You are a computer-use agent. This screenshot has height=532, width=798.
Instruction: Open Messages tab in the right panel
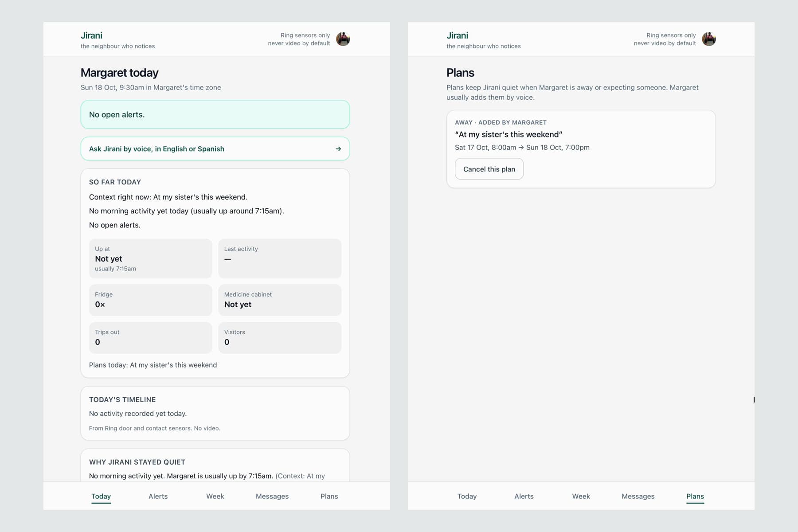coord(638,496)
